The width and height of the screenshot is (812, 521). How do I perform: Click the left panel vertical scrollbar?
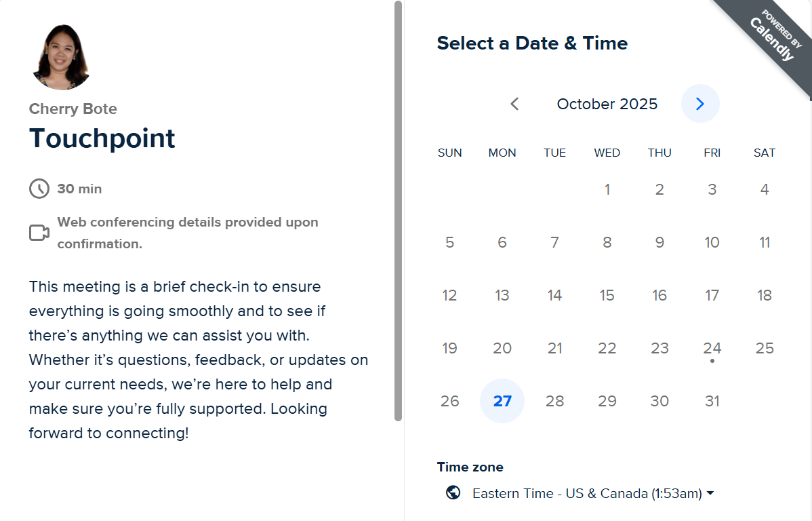click(x=398, y=210)
